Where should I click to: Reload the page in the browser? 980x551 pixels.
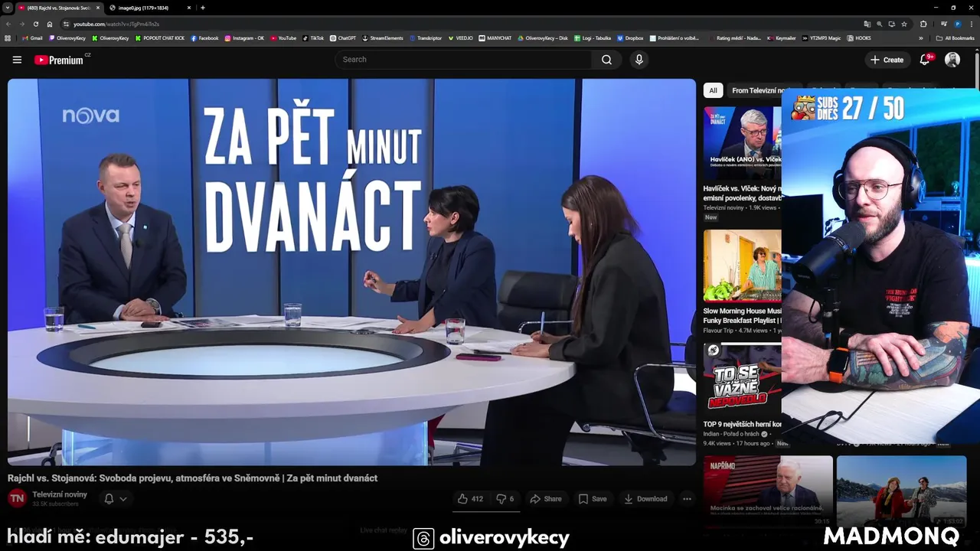coord(36,24)
